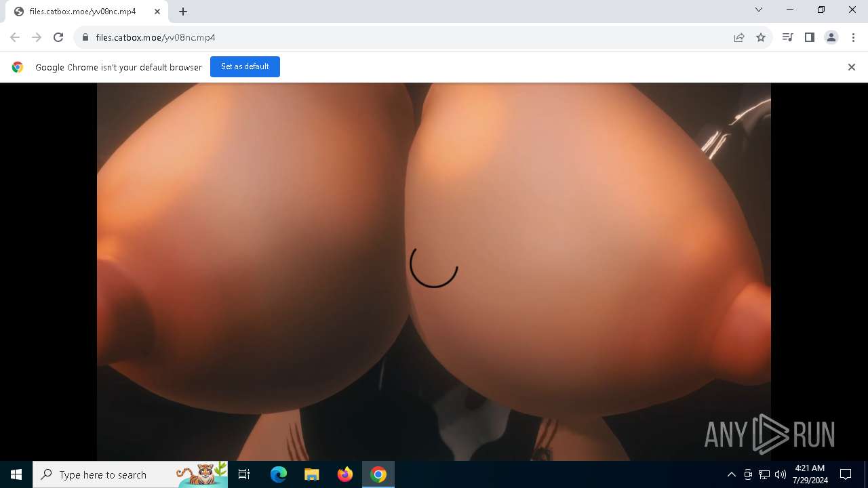Click the video player area

434,272
